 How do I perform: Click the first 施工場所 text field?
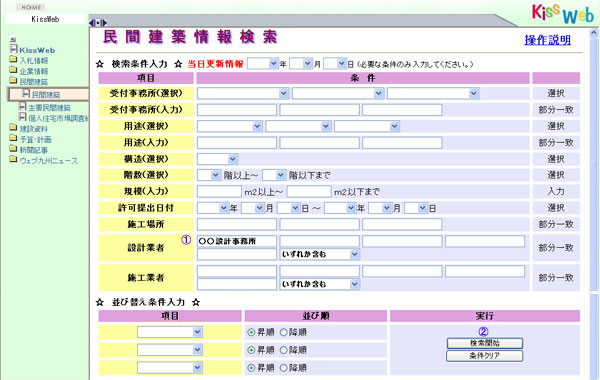[237, 224]
